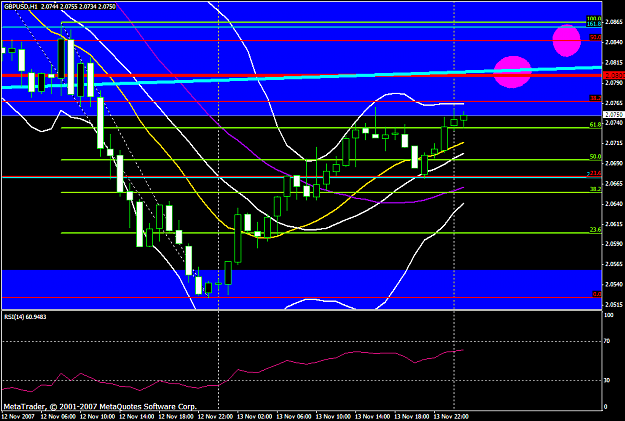Click the cyan 161.8 Fibonacci level label

click(594, 24)
